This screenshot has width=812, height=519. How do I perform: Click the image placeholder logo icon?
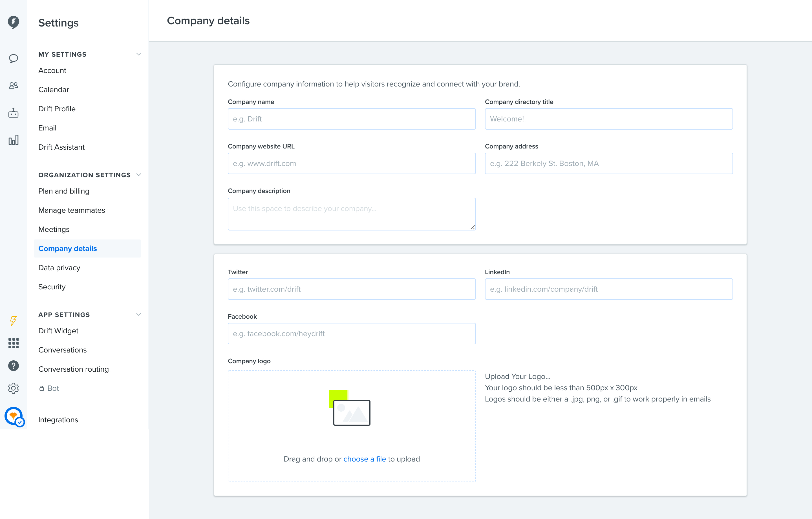pyautogui.click(x=350, y=408)
